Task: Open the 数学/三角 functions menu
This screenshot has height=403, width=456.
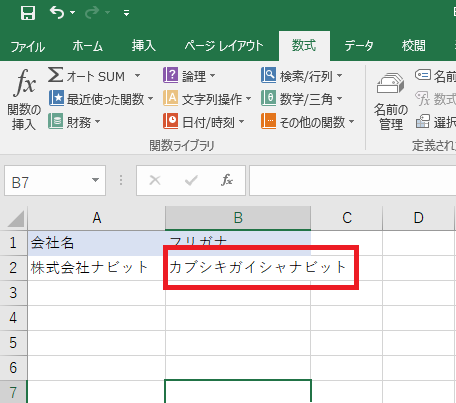Action: pyautogui.click(x=302, y=99)
